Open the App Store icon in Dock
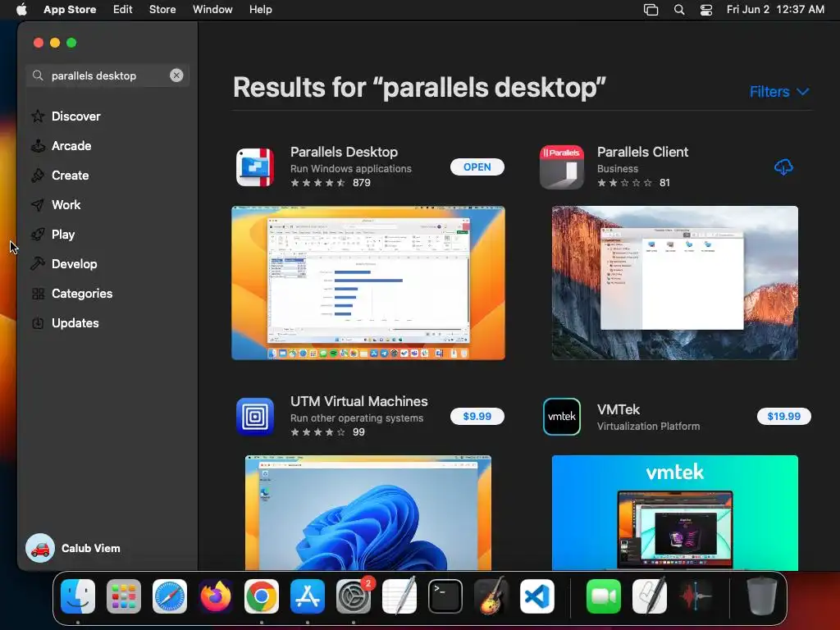840x630 pixels. pos(308,596)
